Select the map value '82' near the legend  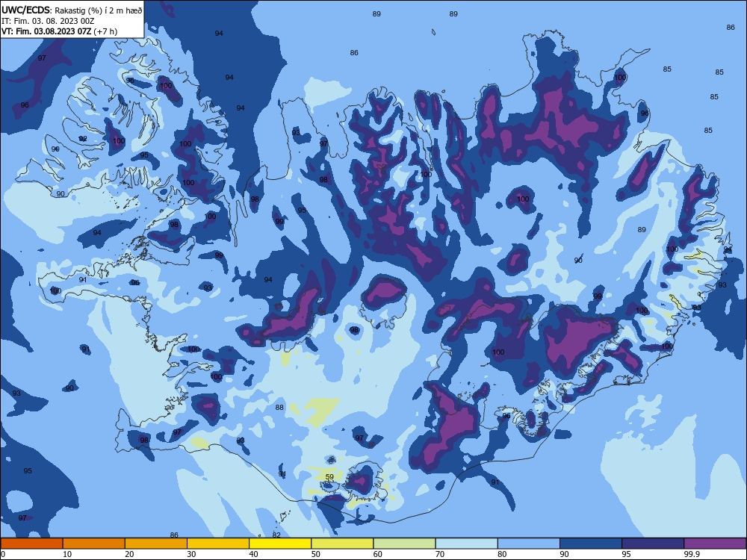point(276,535)
